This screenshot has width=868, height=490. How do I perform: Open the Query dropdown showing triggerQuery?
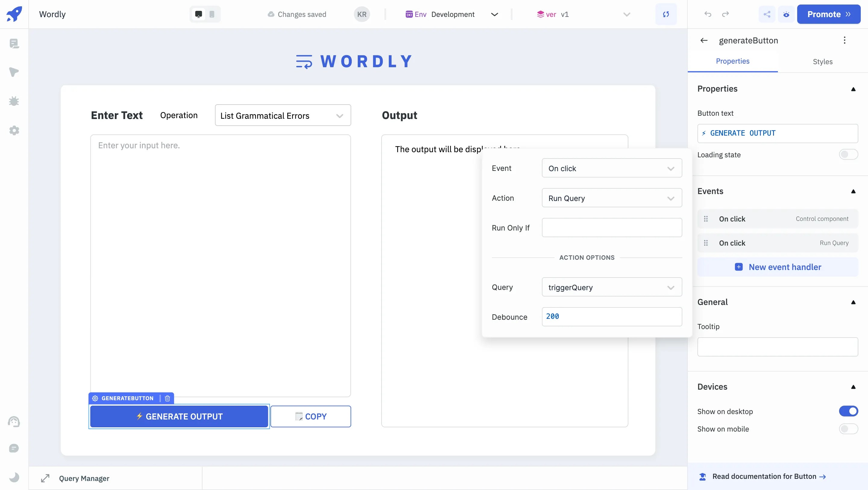pos(612,287)
